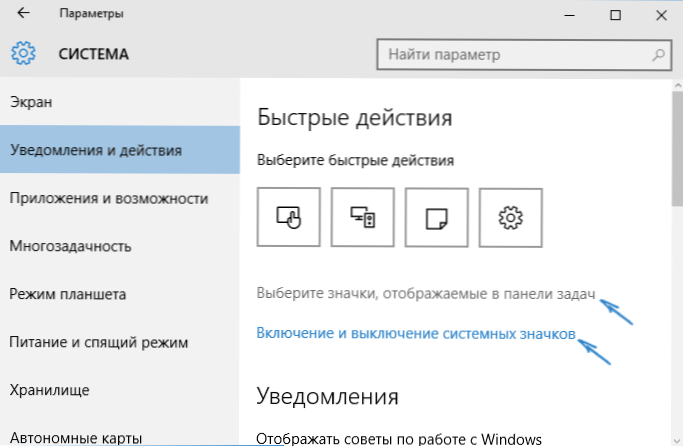Screen dimensions: 683x446
Task: Go back with the left arrow icon
Action: tap(23, 13)
